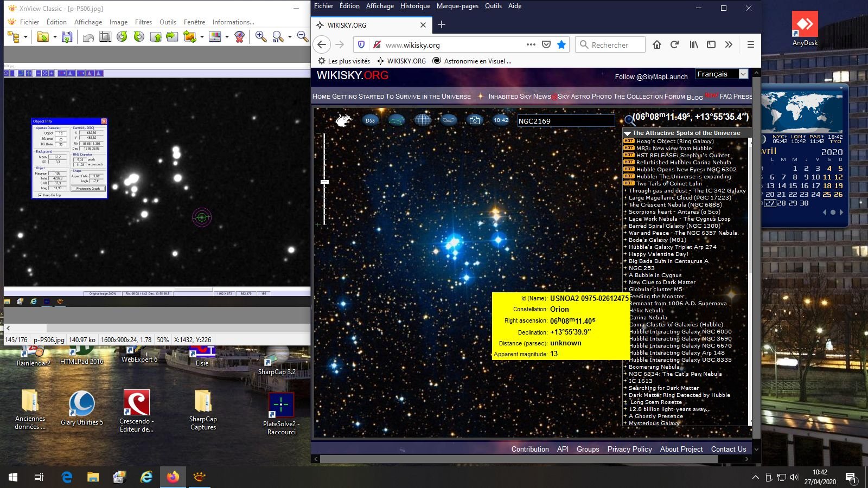Image resolution: width=868 pixels, height=488 pixels.
Task: Click the Wikisky search magnifier icon
Action: (629, 120)
